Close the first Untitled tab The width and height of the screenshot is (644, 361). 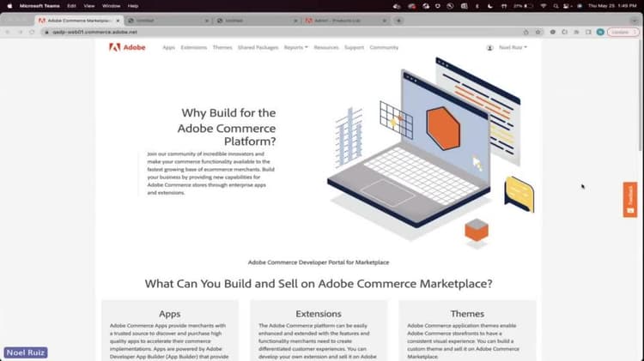207,21
